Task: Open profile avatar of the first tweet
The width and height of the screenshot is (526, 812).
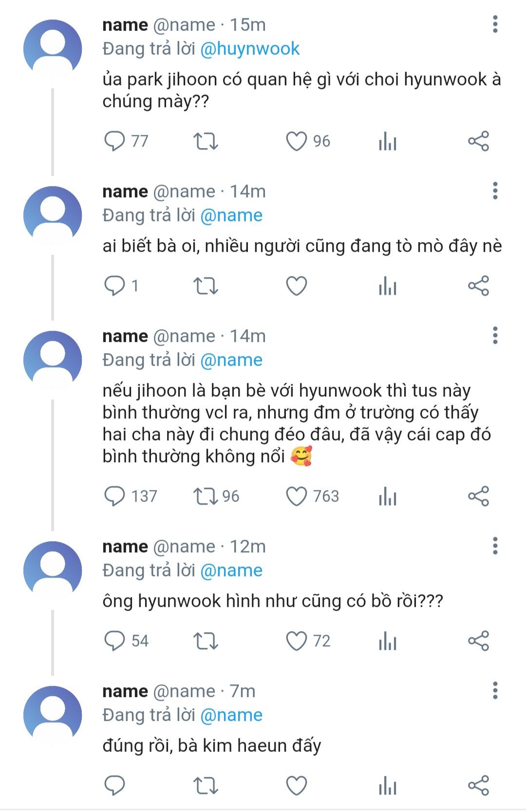Action: [x=53, y=48]
